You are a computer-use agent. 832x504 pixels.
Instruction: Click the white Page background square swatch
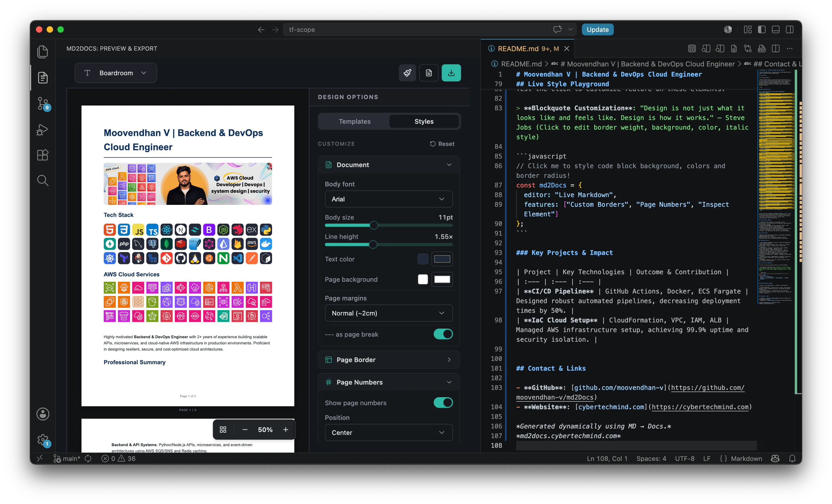[423, 279]
